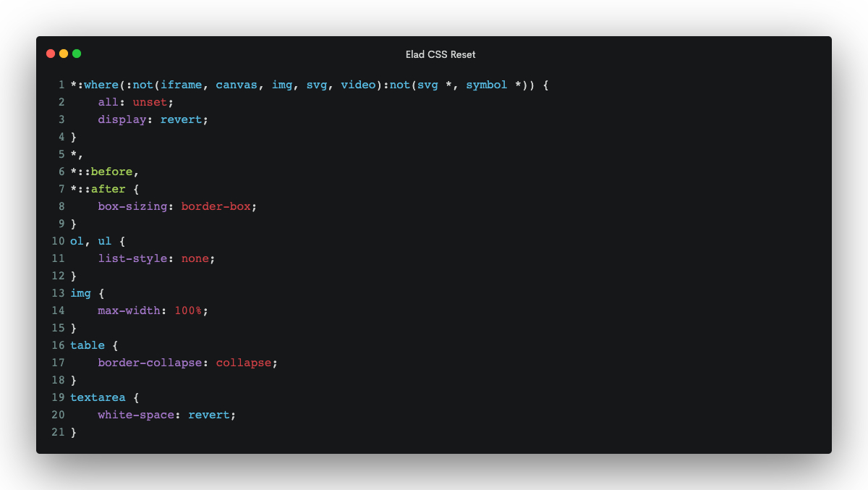
Task: Click line number 21 in gutter
Action: pyautogui.click(x=58, y=432)
